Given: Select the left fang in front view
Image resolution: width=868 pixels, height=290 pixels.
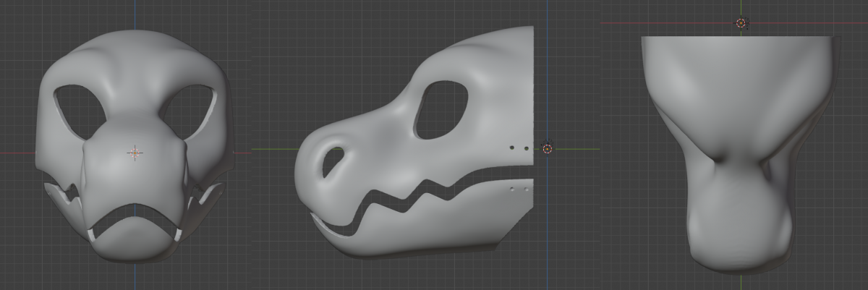Looking at the screenshot, I should [92, 234].
